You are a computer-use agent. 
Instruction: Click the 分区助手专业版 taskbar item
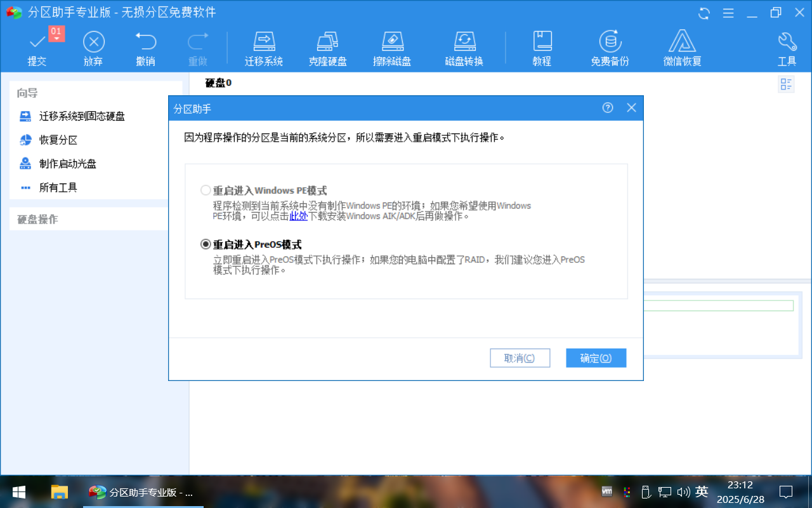pos(143,492)
